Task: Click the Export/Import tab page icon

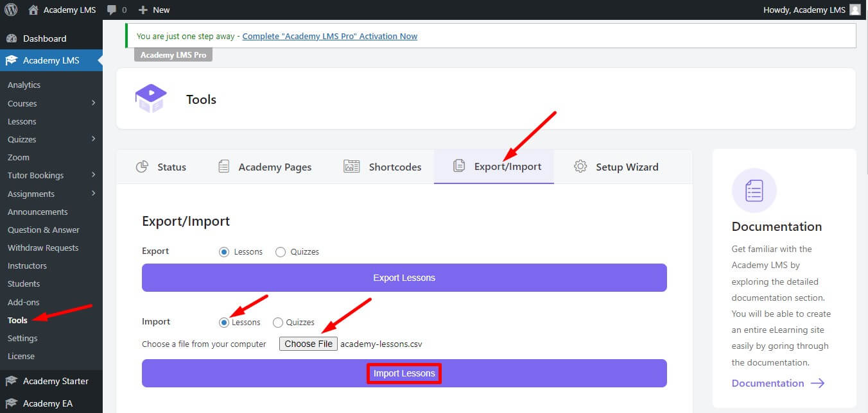Action: coord(460,165)
